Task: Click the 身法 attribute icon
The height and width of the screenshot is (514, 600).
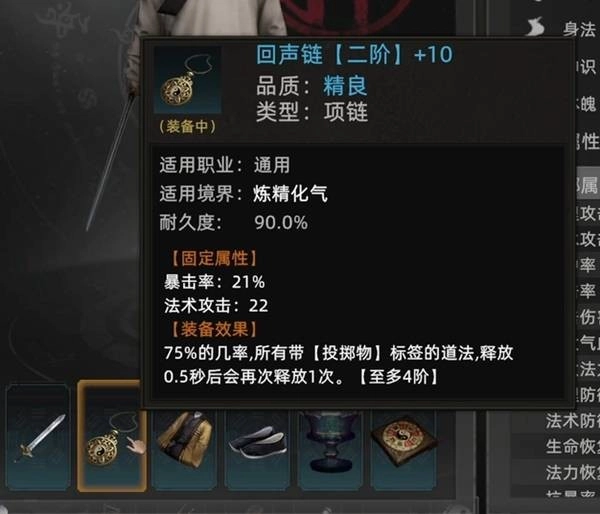Action: click(536, 27)
